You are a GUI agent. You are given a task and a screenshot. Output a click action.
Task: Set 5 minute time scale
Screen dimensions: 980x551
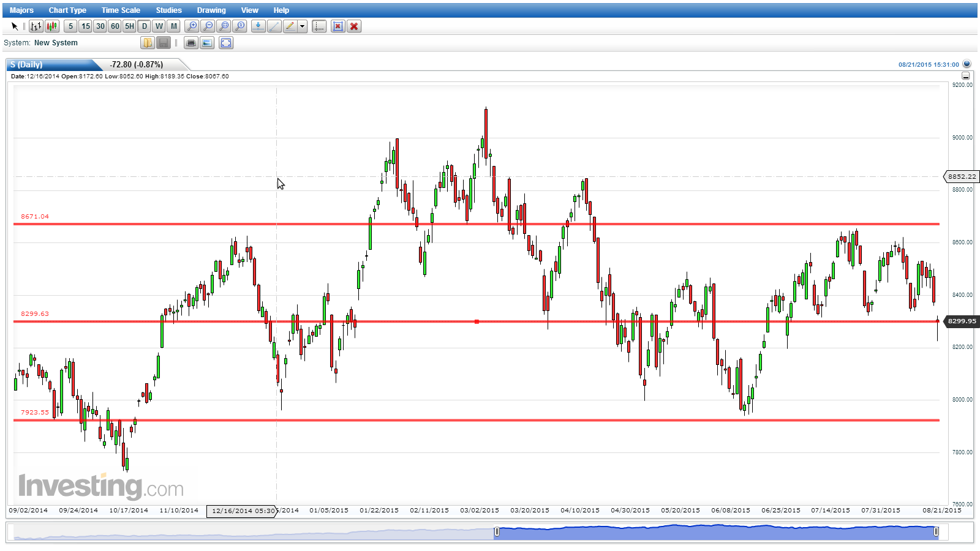(x=70, y=26)
